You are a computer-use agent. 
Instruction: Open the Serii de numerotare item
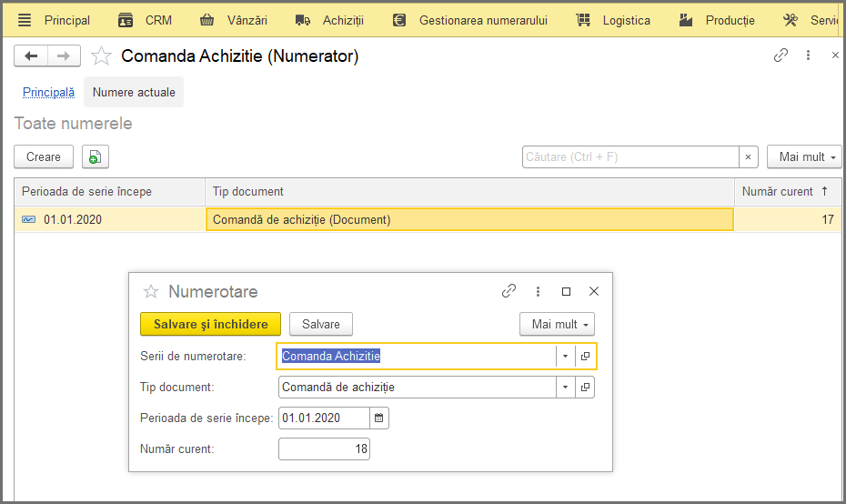(585, 356)
